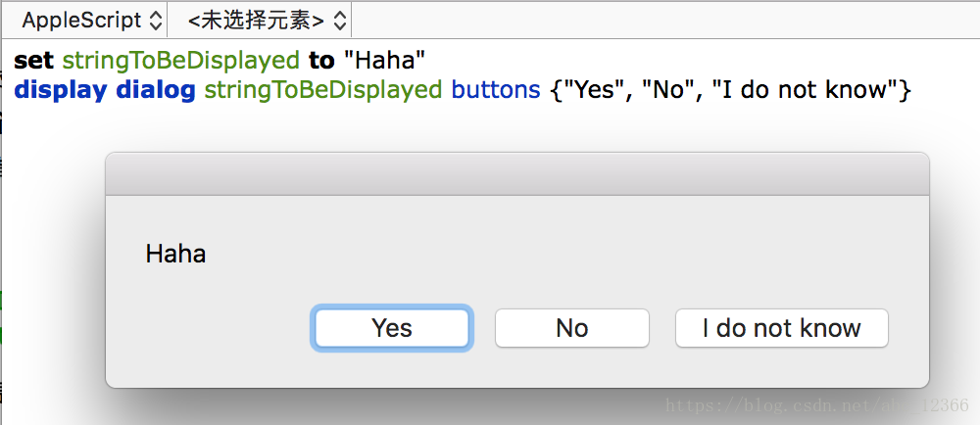Click stringToBeDisplayed variable in first code line
The image size is (980, 425).
tap(181, 61)
